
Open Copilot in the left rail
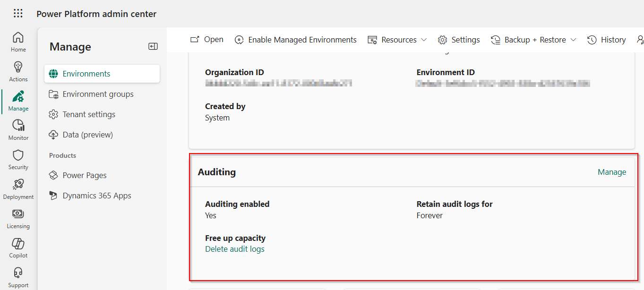pyautogui.click(x=18, y=248)
